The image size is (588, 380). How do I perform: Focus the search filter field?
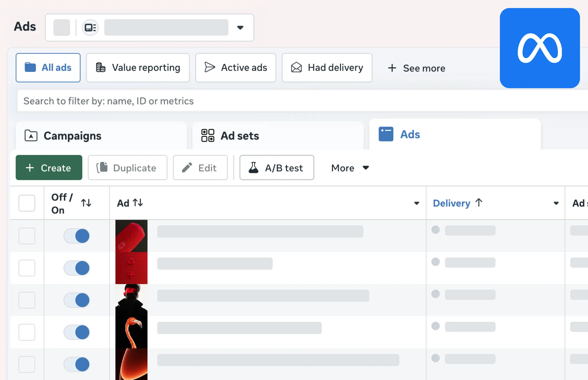tap(303, 101)
